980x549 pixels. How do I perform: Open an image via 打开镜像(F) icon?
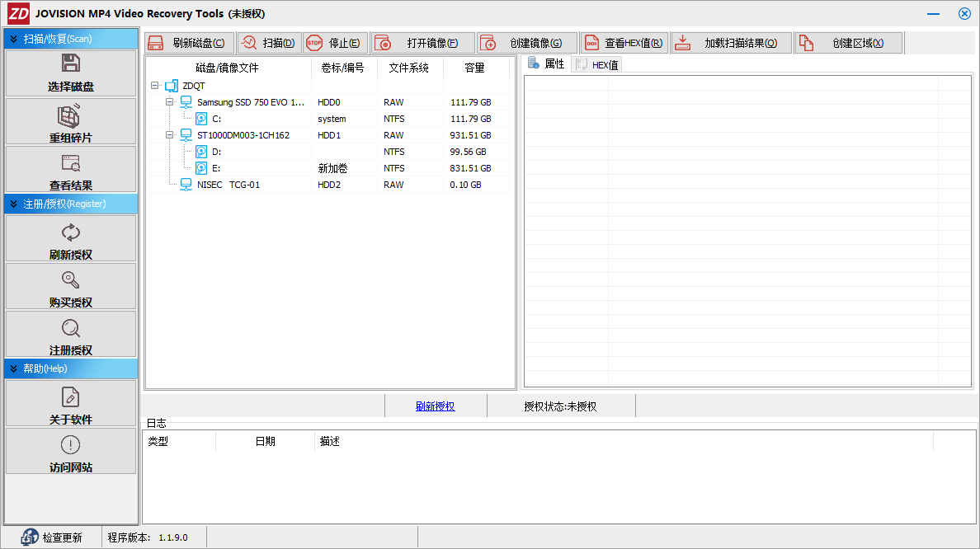coord(383,43)
